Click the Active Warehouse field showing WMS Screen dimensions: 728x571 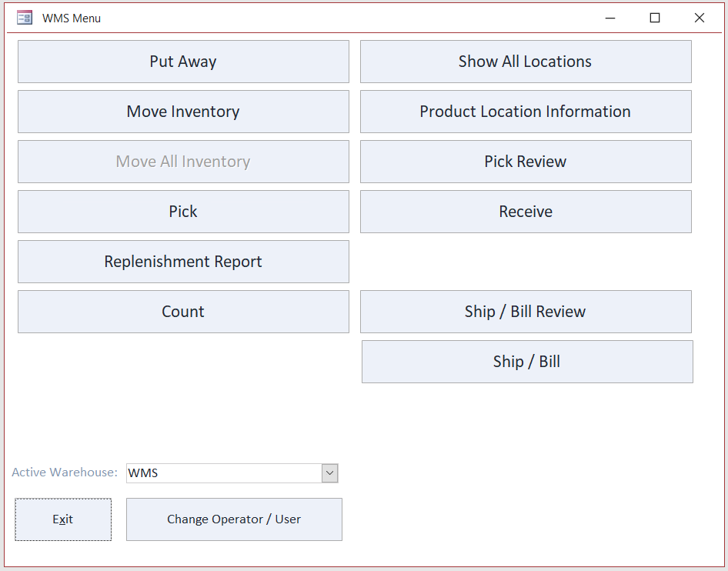223,473
